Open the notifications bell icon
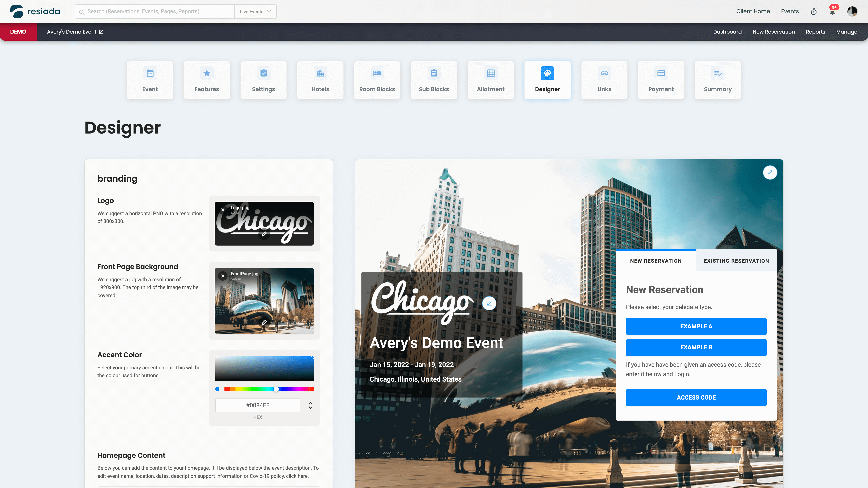868x488 pixels. coord(832,12)
